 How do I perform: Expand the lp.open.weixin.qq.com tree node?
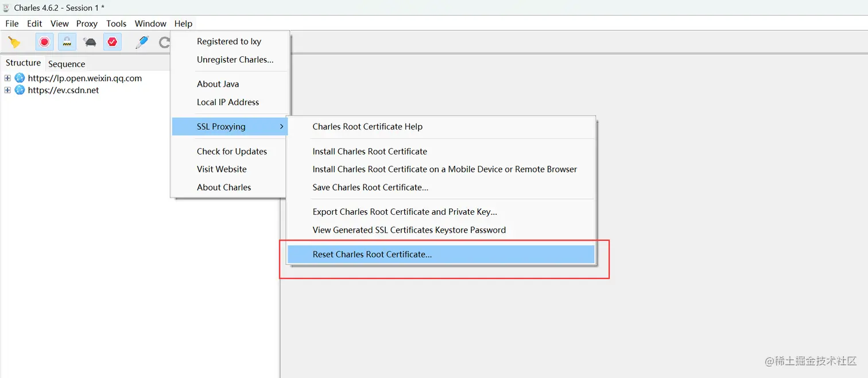click(7, 78)
